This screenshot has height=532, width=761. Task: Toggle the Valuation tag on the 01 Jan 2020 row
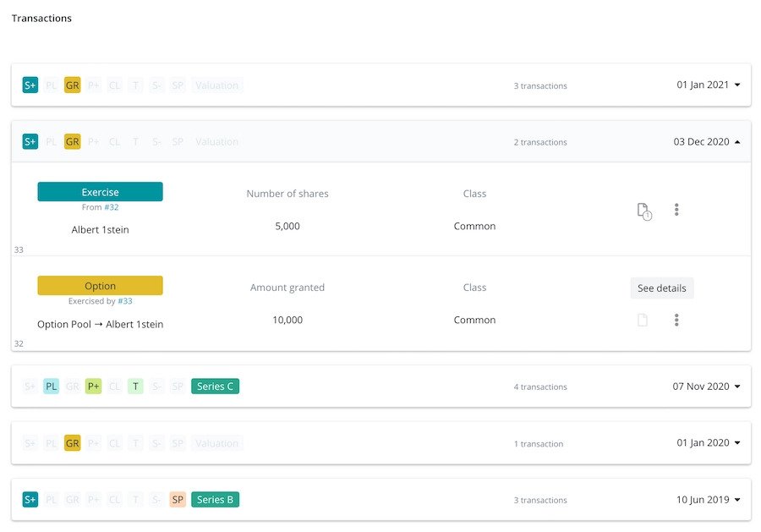[x=216, y=442]
